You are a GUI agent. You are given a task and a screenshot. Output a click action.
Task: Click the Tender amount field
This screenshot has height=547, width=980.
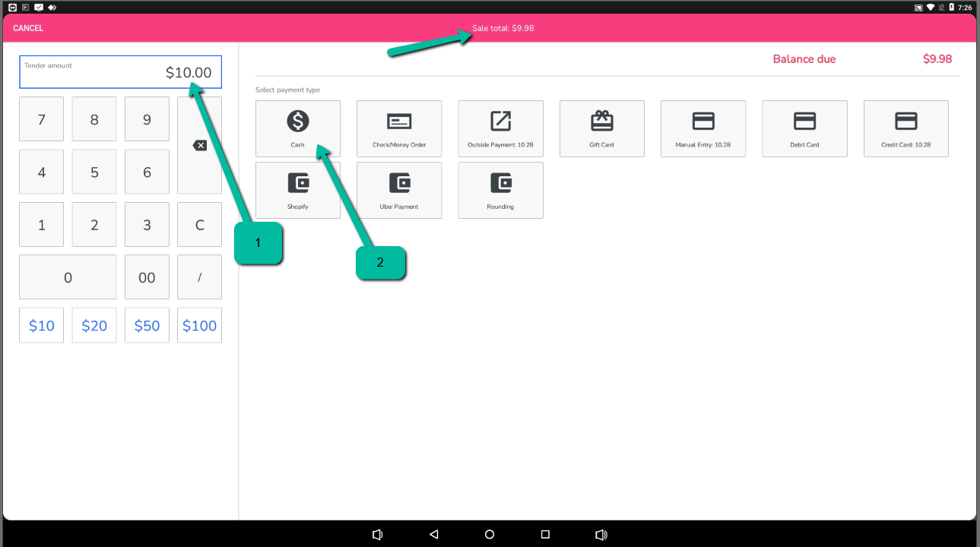click(120, 72)
